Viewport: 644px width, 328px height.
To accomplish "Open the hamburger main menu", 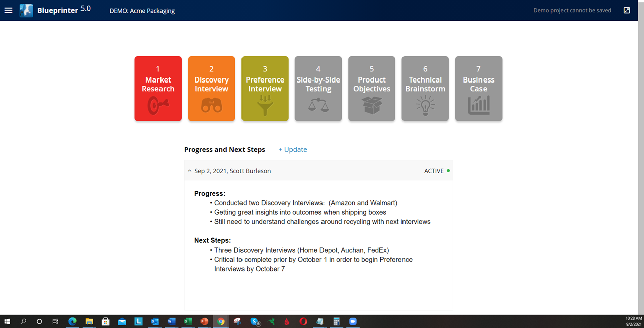I will (x=8, y=10).
